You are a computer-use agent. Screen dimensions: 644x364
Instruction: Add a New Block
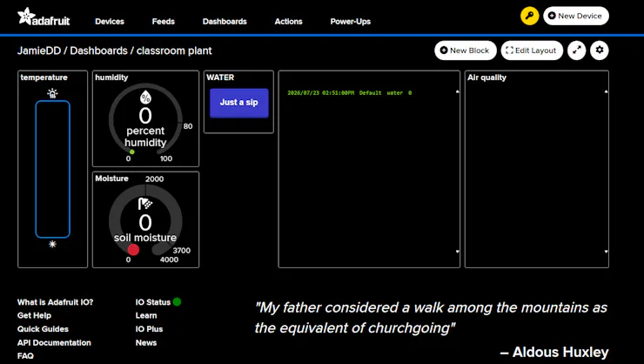[x=466, y=51]
